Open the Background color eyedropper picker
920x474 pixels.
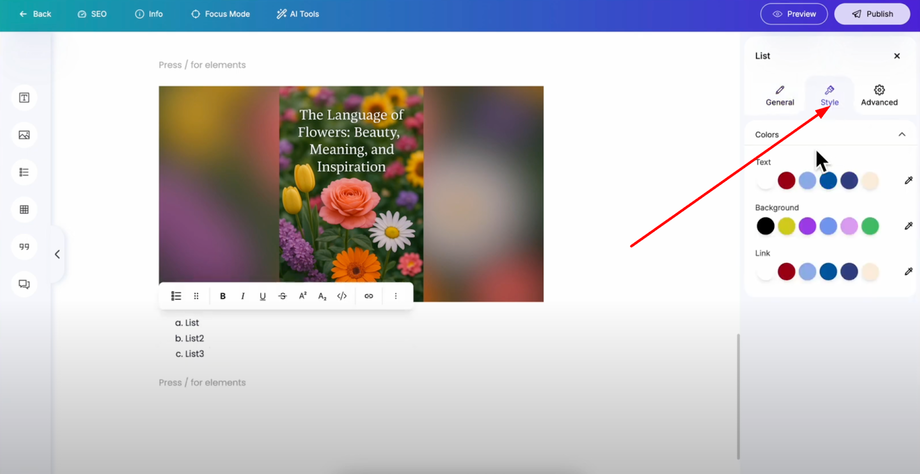(908, 226)
